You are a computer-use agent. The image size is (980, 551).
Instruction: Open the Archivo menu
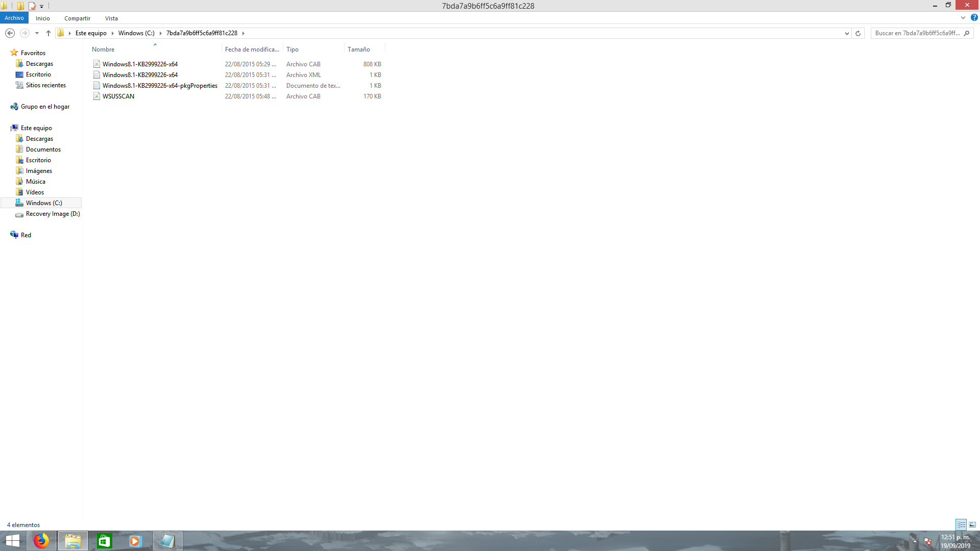[14, 18]
